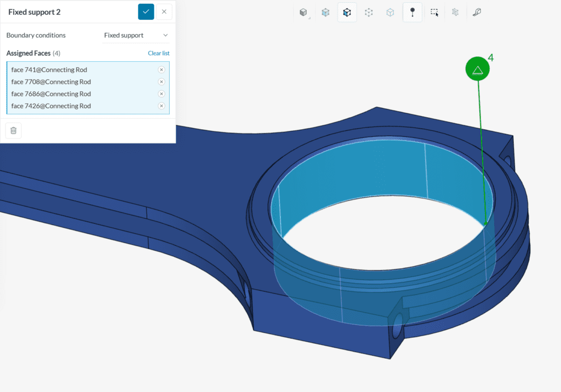Click the mesh display icon on the toolbar
Screen dimensions: 561x392
[x=455, y=12]
